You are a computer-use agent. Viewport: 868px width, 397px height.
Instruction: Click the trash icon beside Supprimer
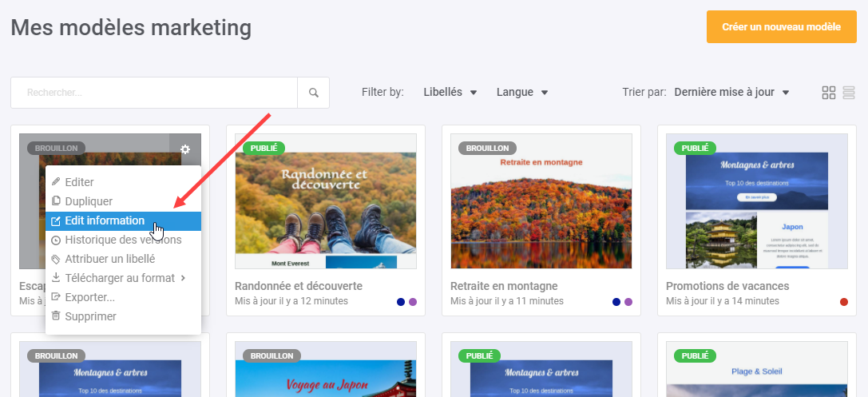55,316
